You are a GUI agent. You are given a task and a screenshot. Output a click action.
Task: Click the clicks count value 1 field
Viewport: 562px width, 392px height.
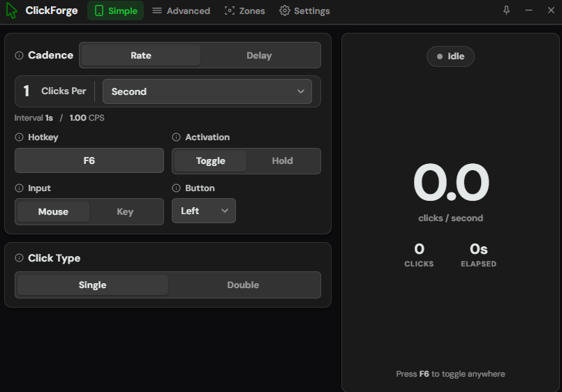pyautogui.click(x=26, y=91)
